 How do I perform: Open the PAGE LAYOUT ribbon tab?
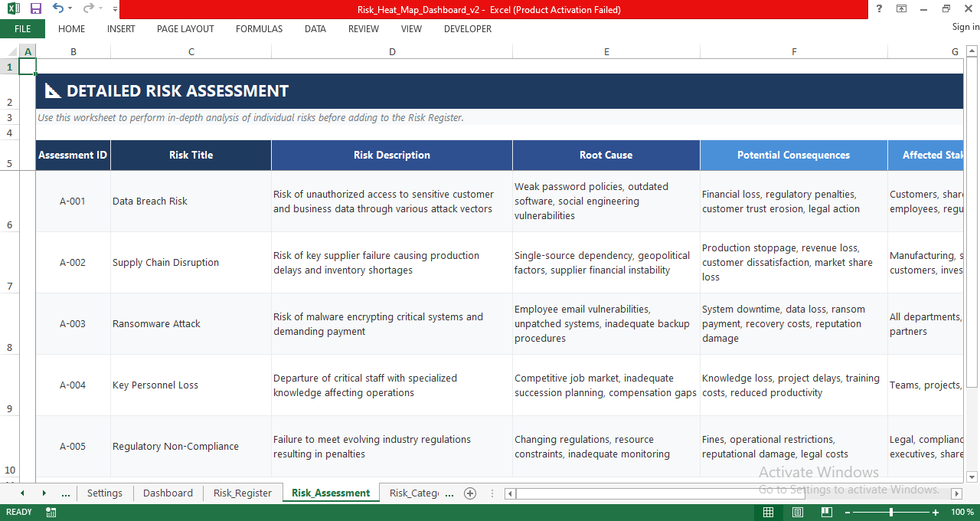(x=185, y=29)
